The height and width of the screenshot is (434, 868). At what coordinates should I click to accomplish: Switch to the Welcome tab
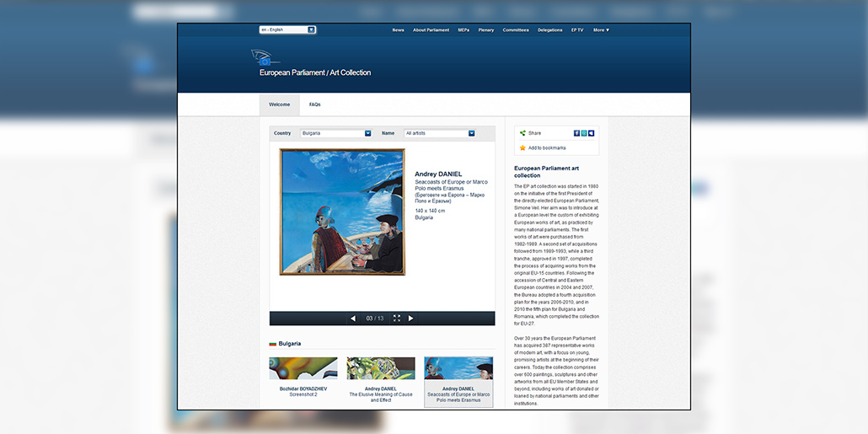coord(280,104)
